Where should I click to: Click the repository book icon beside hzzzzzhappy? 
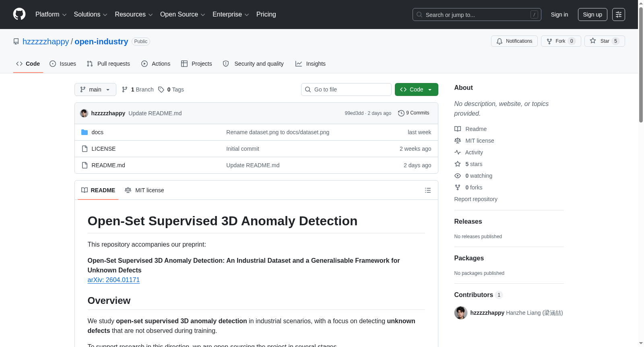(16, 42)
